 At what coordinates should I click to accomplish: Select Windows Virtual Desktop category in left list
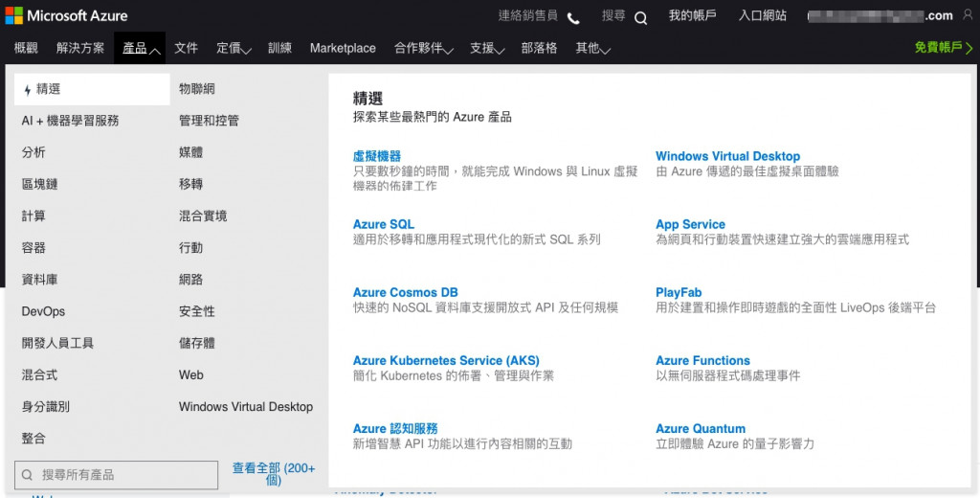click(246, 407)
